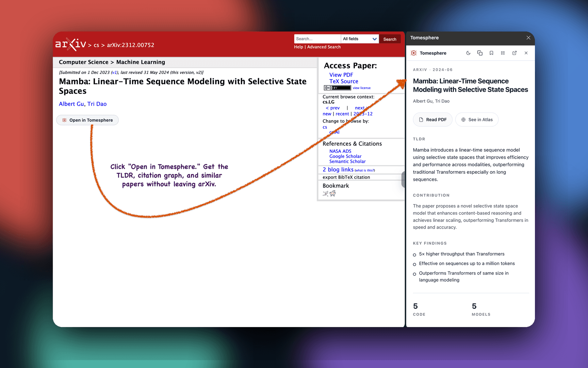
Task: Go to the prev paper link
Action: [x=333, y=108]
